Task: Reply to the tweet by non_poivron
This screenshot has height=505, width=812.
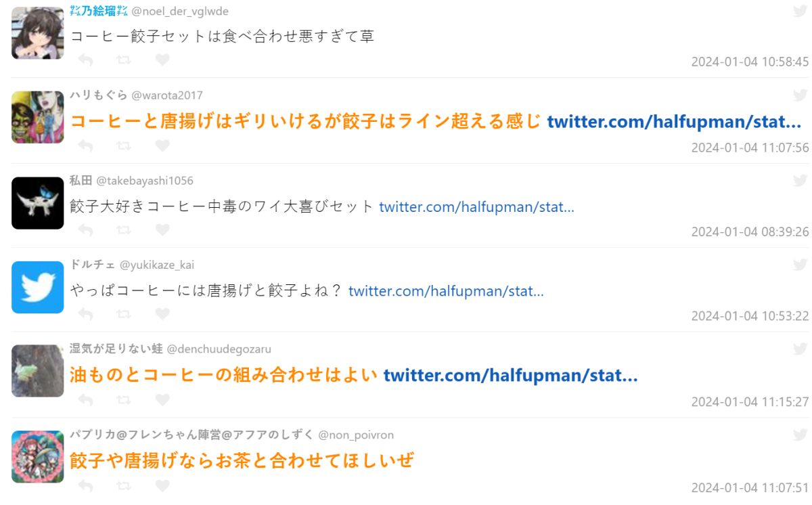Action: [x=85, y=486]
